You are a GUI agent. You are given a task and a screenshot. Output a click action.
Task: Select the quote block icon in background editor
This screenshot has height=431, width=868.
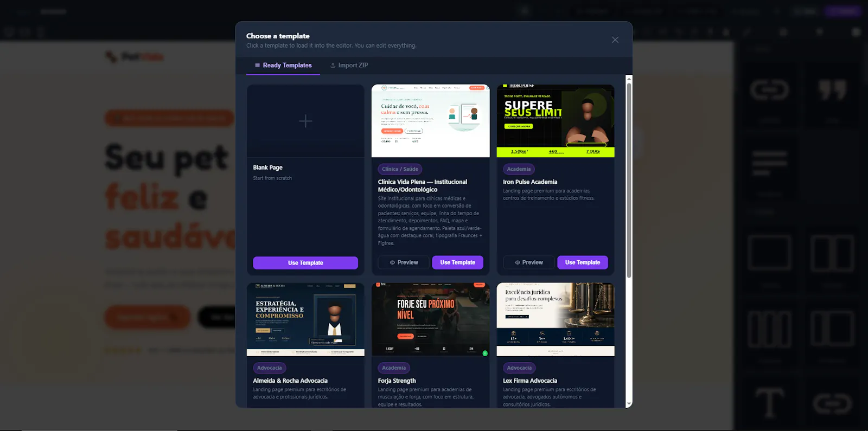833,89
